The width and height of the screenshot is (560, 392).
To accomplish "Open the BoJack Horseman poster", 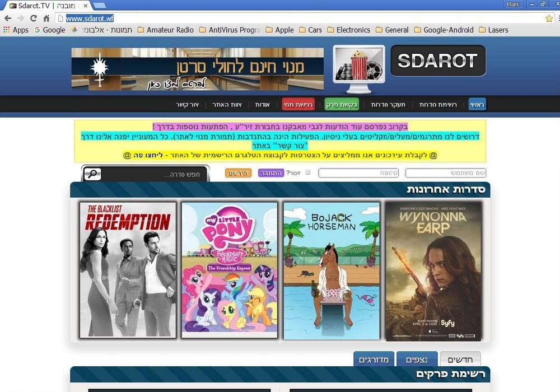I will [332, 270].
